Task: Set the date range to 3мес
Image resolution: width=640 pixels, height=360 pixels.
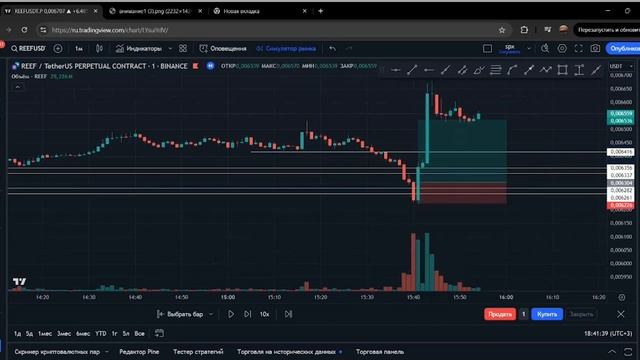Action: 64,333
